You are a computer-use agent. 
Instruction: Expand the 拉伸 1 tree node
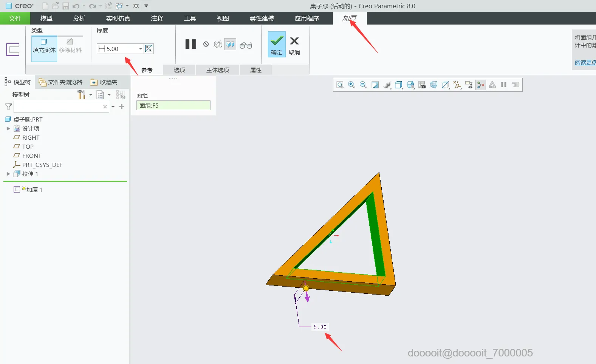click(x=8, y=174)
